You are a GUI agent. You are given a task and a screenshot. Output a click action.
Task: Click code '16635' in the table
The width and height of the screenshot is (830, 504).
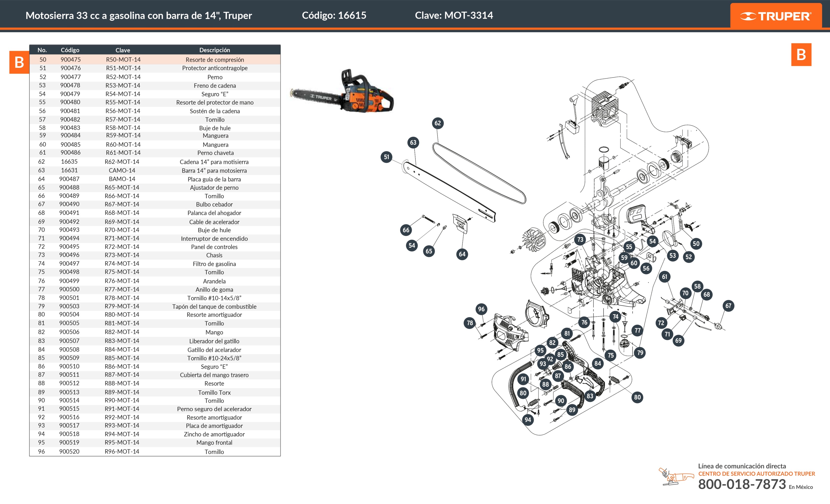pyautogui.click(x=69, y=161)
